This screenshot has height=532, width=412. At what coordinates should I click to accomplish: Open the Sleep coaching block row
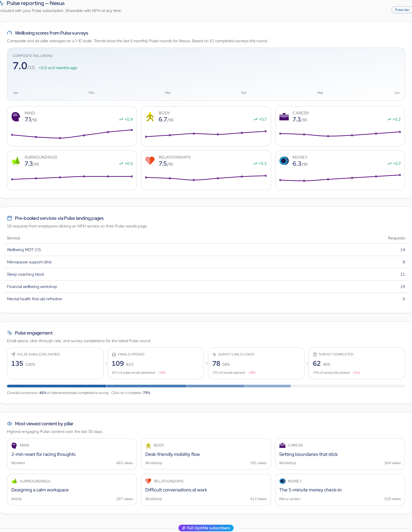(x=206, y=274)
